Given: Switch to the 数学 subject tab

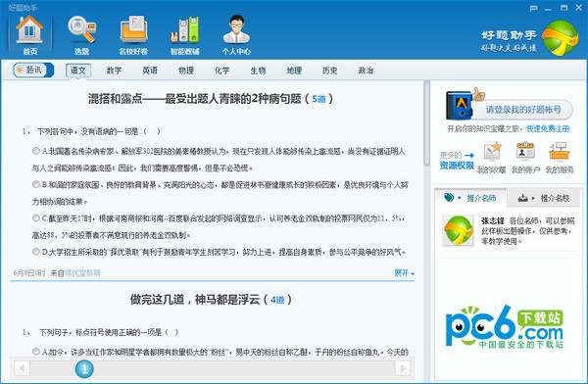Looking at the screenshot, I should [114, 71].
